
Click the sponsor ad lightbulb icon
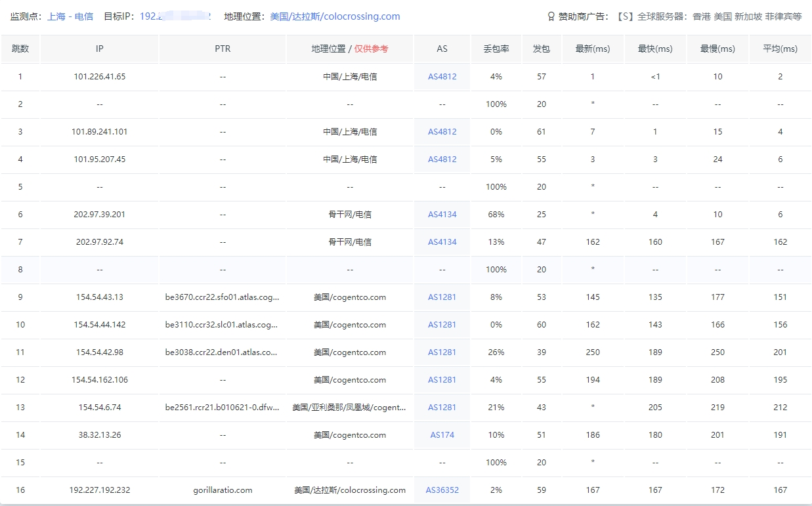[551, 16]
